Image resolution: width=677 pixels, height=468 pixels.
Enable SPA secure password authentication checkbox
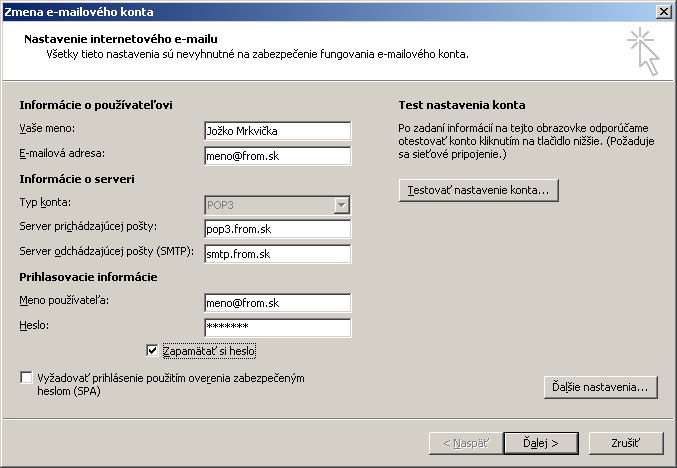(26, 378)
